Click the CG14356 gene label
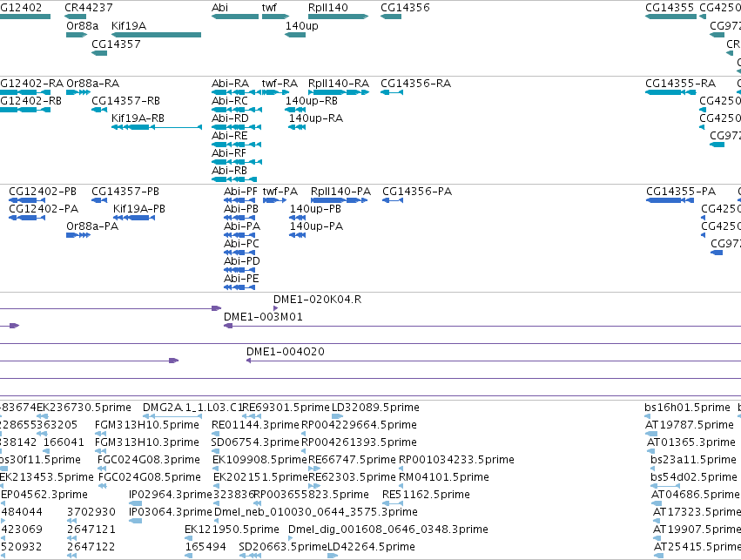This screenshot has height=560, width=741. click(x=405, y=8)
